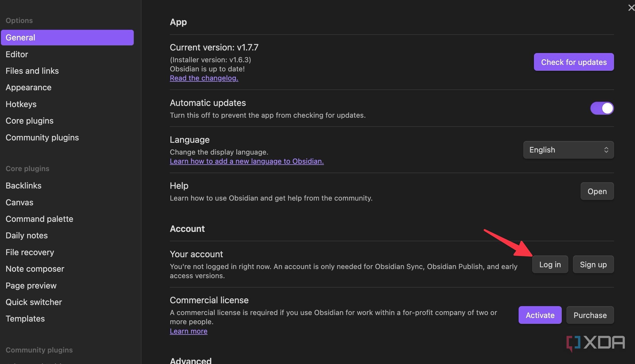The height and width of the screenshot is (364, 635).
Task: Open the commercial license Learn more link
Action: coord(188,331)
